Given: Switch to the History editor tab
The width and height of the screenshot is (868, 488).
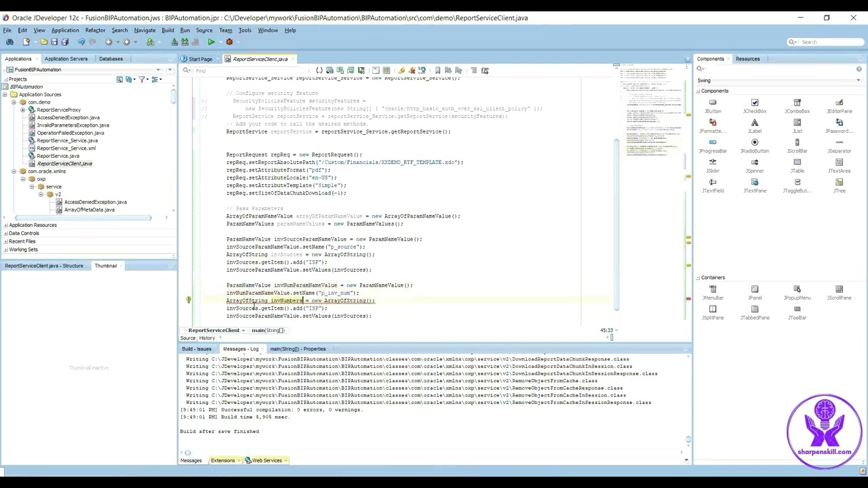Looking at the screenshot, I should pyautogui.click(x=207, y=338).
